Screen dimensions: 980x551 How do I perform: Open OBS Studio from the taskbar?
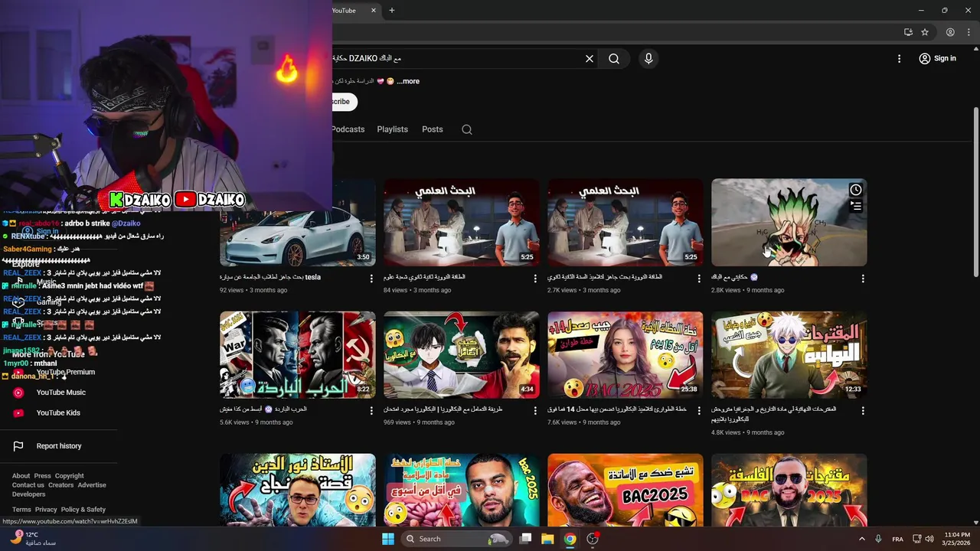[592, 539]
